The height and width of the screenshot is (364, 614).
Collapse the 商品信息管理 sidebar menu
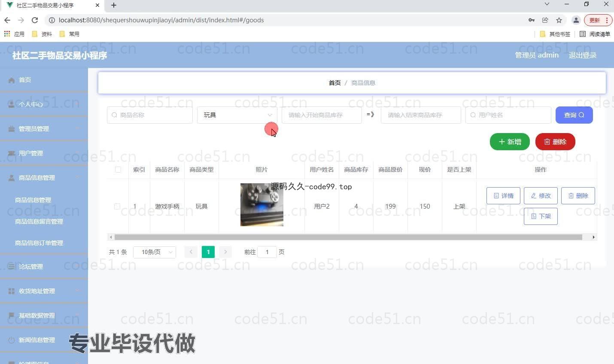(44, 178)
